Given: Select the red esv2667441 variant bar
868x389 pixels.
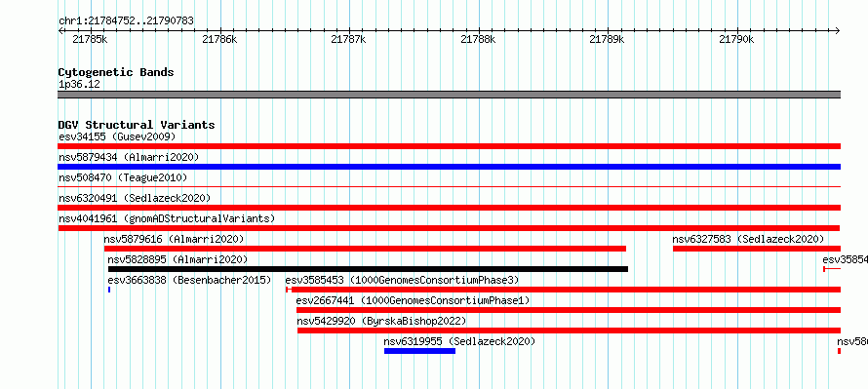Looking at the screenshot, I should [x=569, y=310].
